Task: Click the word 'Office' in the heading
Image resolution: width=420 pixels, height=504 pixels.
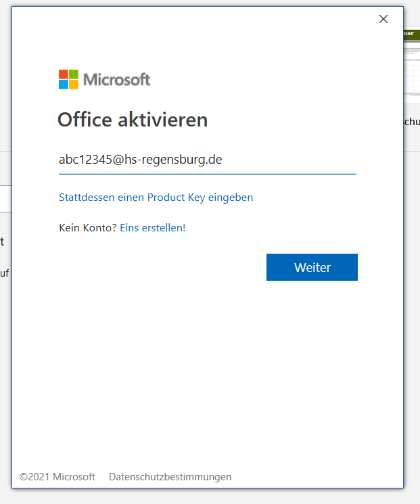Action: click(x=85, y=120)
